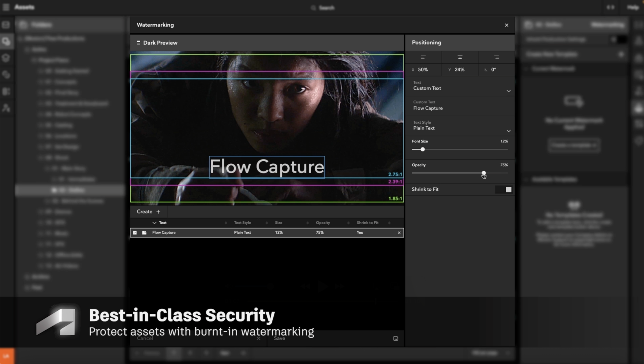This screenshot has width=644, height=364.
Task: Expand the Text Style dropdown
Action: coord(508,131)
